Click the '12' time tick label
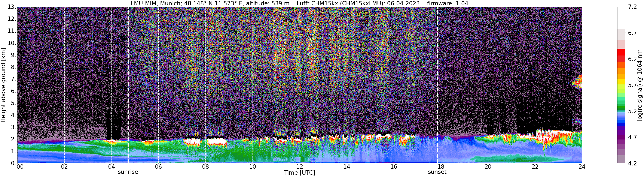Screen dimensions: 644x177 pyautogui.click(x=299, y=167)
